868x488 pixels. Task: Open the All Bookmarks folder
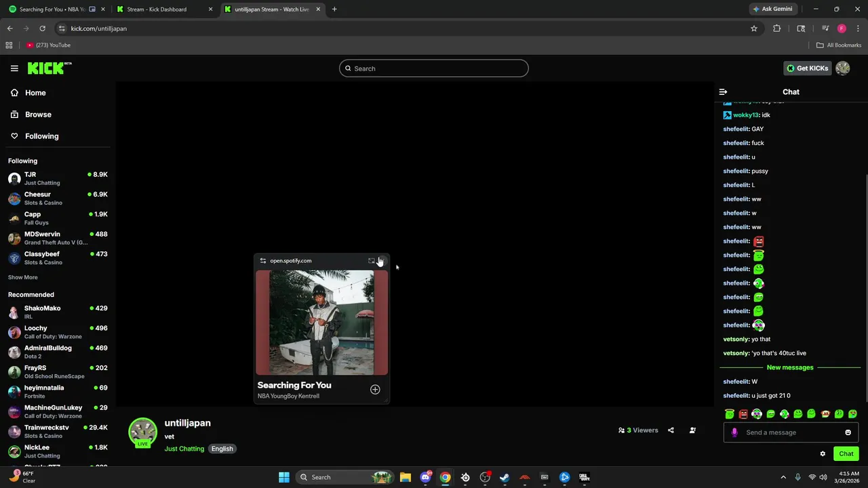[839, 45]
